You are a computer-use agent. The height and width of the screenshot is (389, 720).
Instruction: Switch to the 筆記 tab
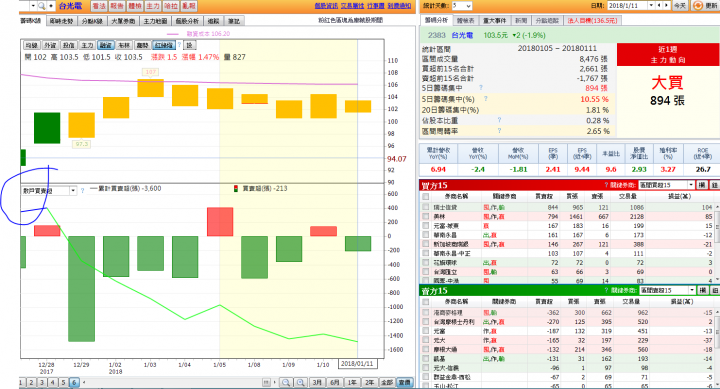tap(234, 21)
